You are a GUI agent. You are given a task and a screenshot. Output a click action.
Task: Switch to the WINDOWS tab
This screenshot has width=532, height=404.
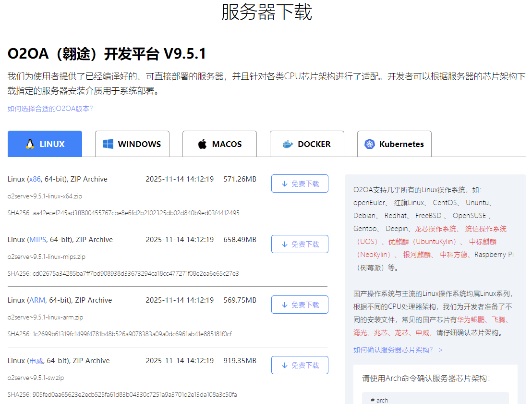[132, 144]
